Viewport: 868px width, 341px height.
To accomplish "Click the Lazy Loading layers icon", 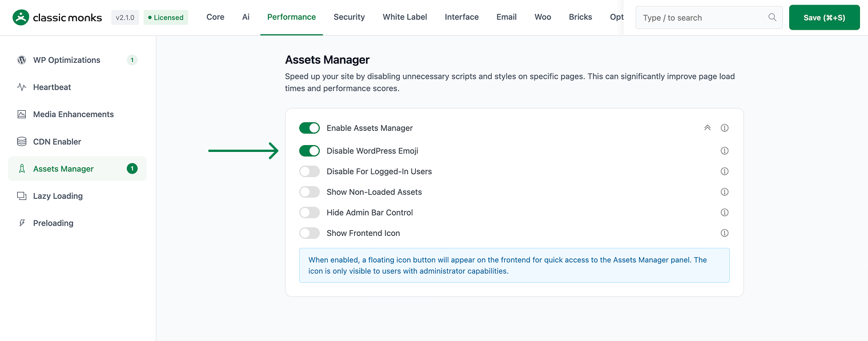I will click(22, 196).
